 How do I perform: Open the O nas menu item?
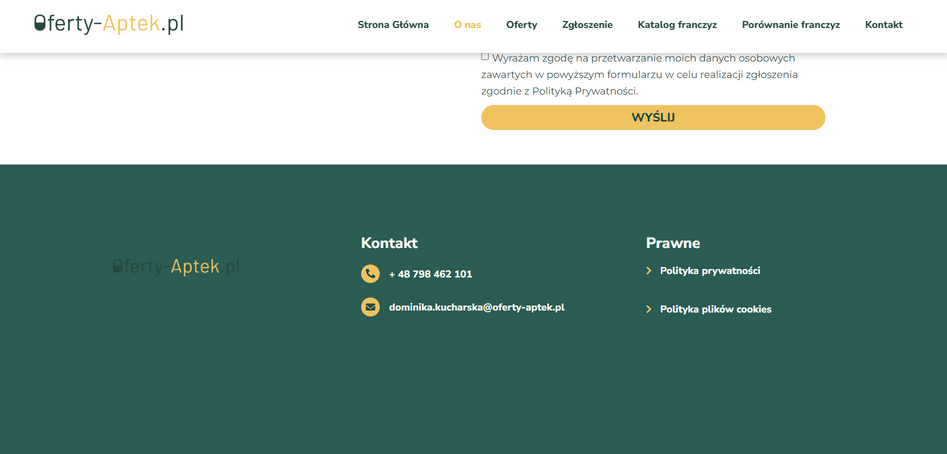(467, 25)
